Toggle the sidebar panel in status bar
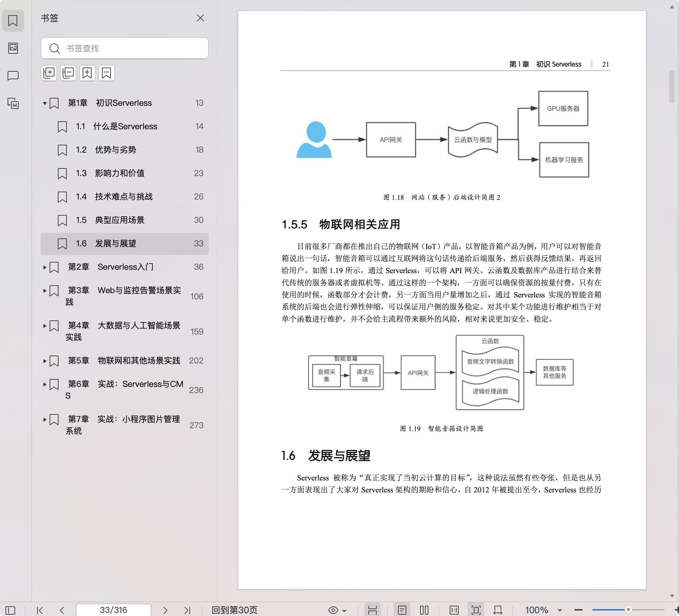The height and width of the screenshot is (616, 679). (x=10, y=610)
